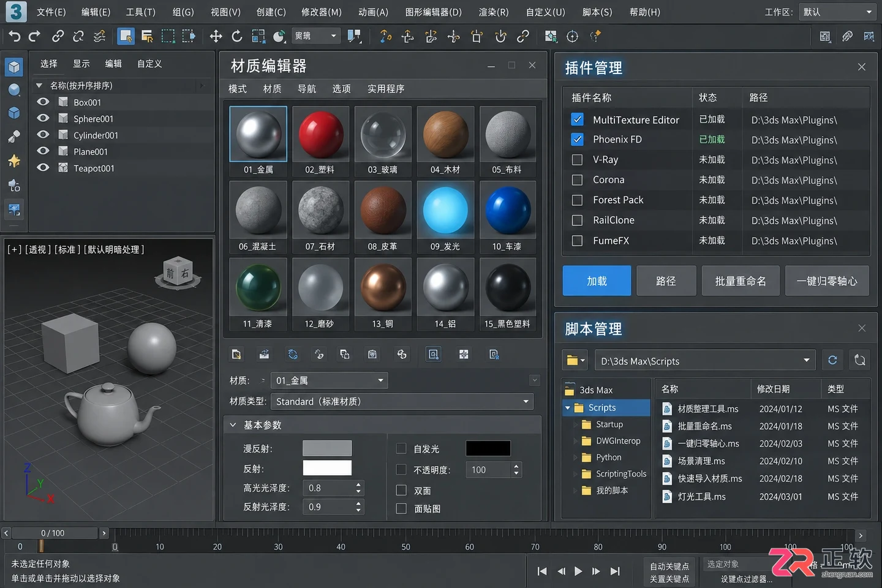882x588 pixels.
Task: Open the 工作区 默认 dropdown
Action: [x=838, y=12]
